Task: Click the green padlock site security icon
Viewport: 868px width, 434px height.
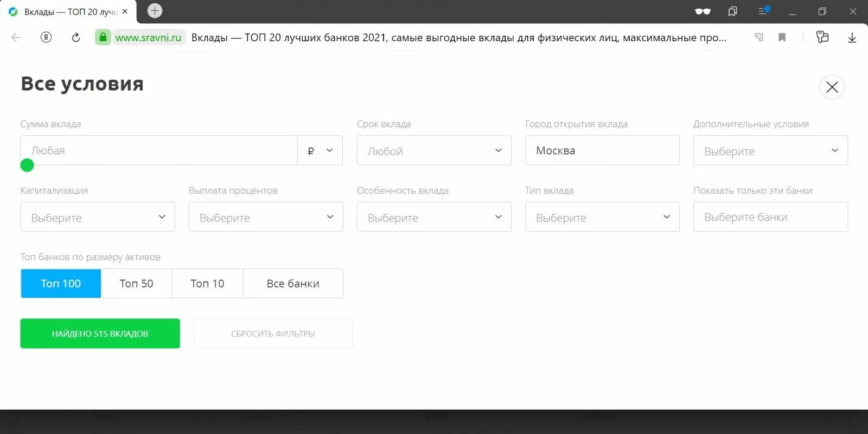Action: click(103, 37)
